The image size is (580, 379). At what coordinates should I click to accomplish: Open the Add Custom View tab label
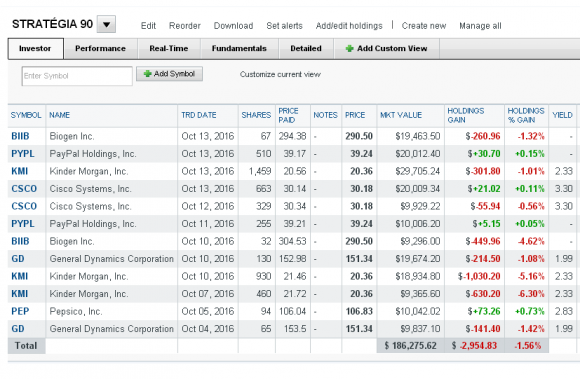(392, 48)
